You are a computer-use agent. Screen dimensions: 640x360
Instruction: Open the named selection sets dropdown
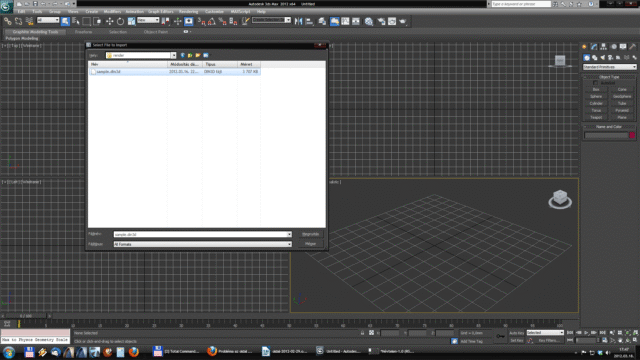271,20
